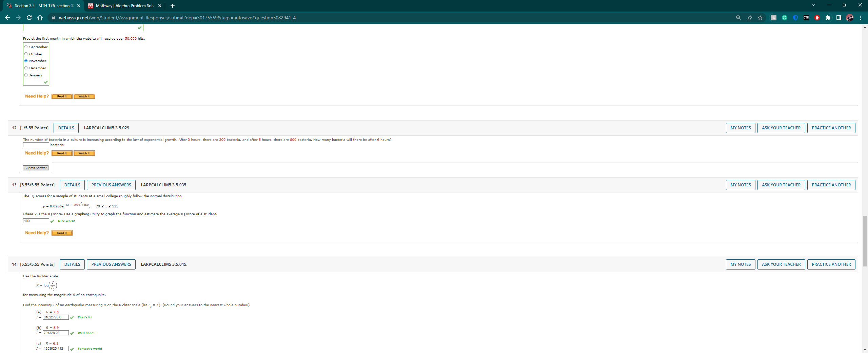Click PRACTICE ANOTHER for question 12
Viewport: 868px width, 353px height.
(x=831, y=128)
